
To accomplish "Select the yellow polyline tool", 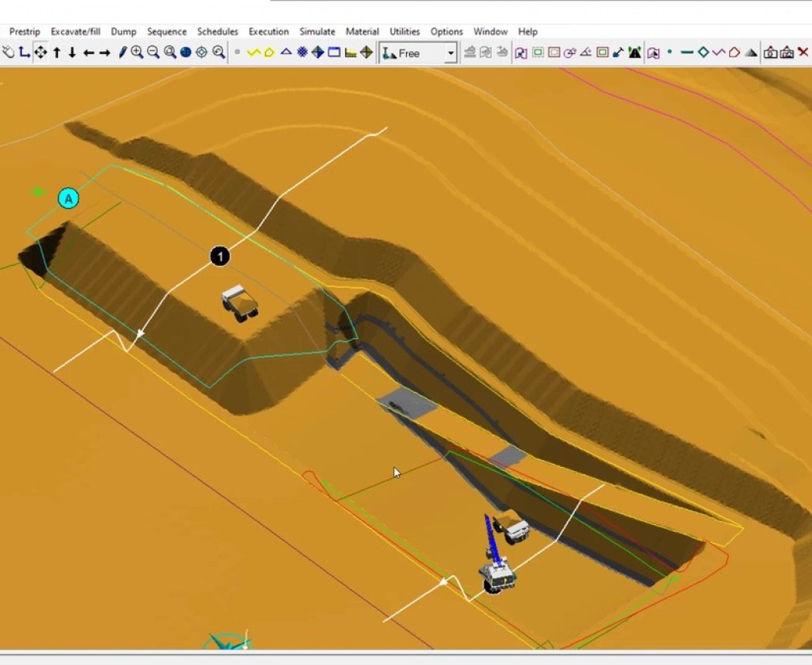I will tap(253, 53).
